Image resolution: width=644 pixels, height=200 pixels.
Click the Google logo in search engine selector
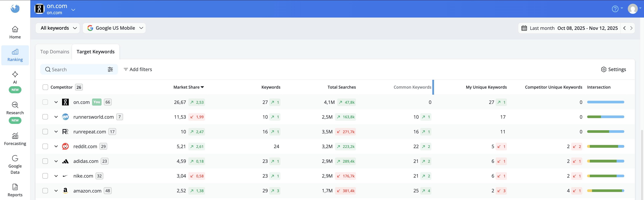[90, 28]
